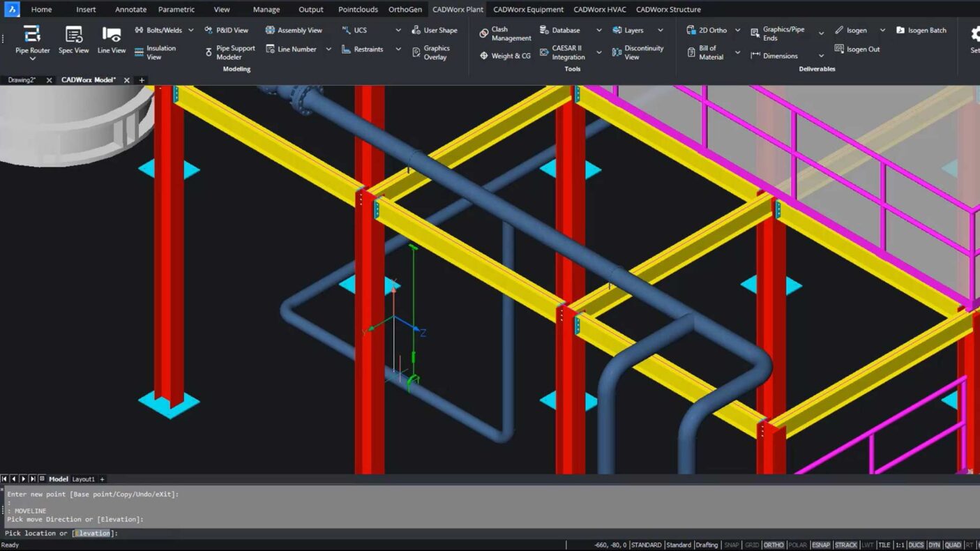Screen dimensions: 980x551
Task: Open Graphics Overlay
Action: [431, 52]
